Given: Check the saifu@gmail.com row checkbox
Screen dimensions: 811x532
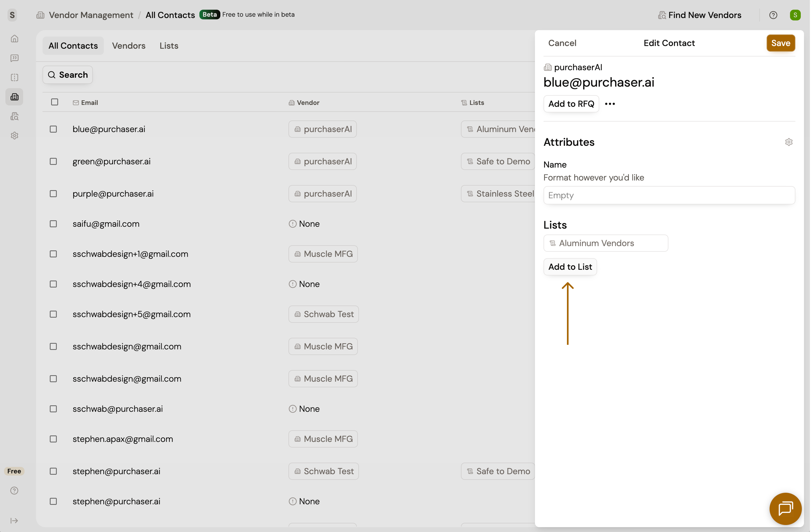Looking at the screenshot, I should click(53, 224).
